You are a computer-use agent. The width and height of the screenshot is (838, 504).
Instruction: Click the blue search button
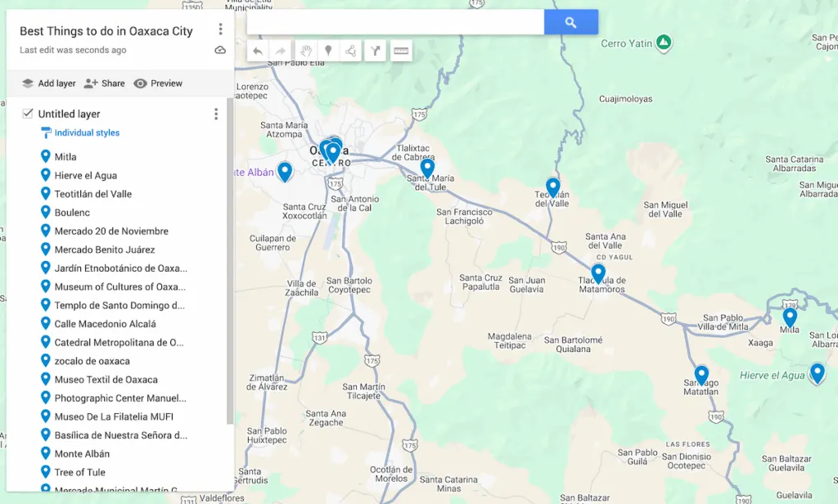pyautogui.click(x=570, y=22)
